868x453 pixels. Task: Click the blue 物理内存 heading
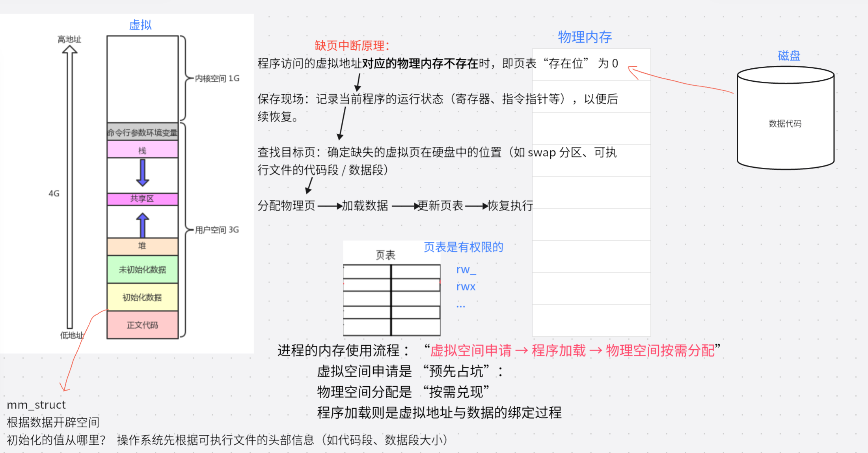585,37
